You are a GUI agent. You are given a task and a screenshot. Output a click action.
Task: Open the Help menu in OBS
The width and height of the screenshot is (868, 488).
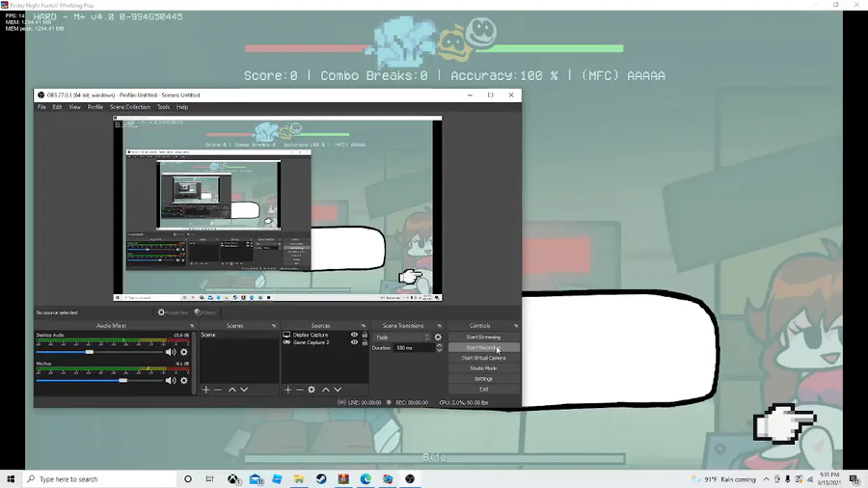click(x=182, y=107)
